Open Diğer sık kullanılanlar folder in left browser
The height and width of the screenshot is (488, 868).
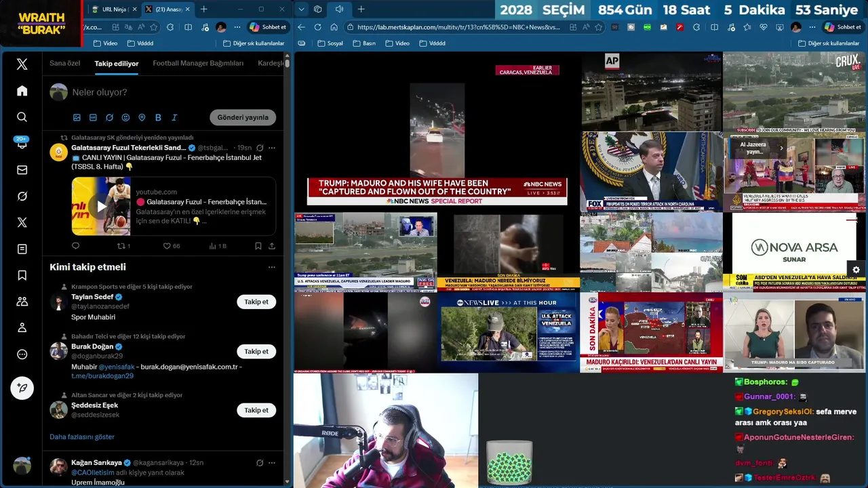pyautogui.click(x=254, y=43)
